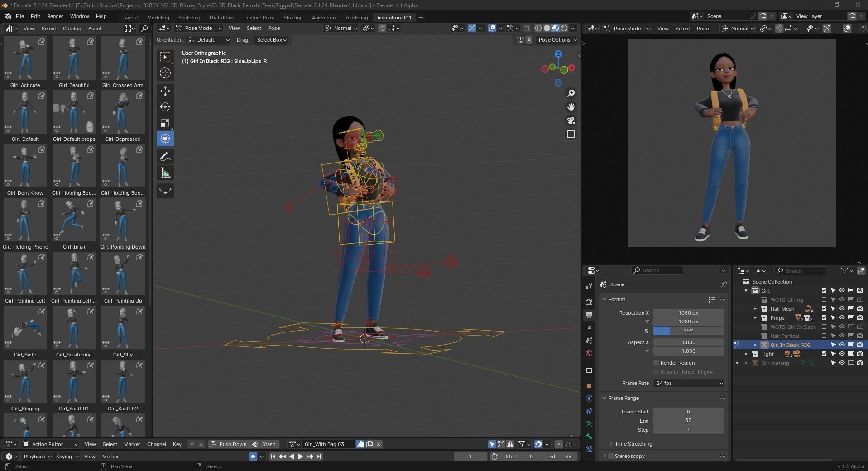Activate the Scale tool
Screen dimensions: 868x471
click(x=165, y=123)
